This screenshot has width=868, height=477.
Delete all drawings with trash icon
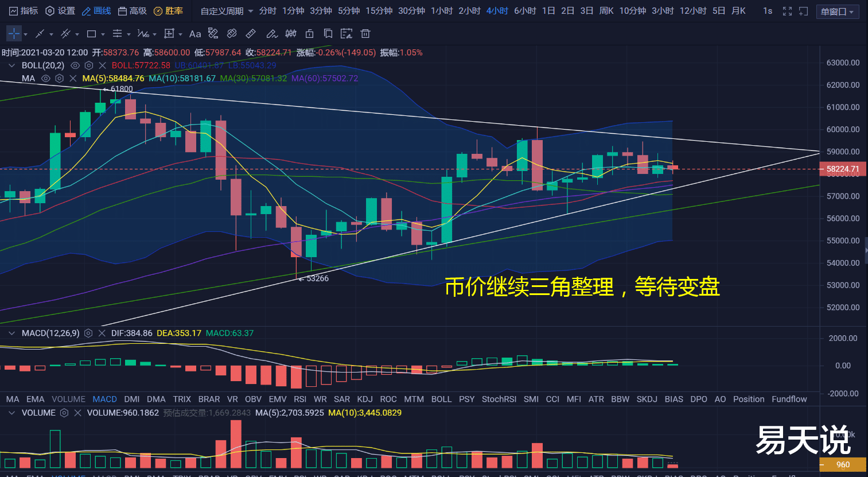pyautogui.click(x=365, y=33)
